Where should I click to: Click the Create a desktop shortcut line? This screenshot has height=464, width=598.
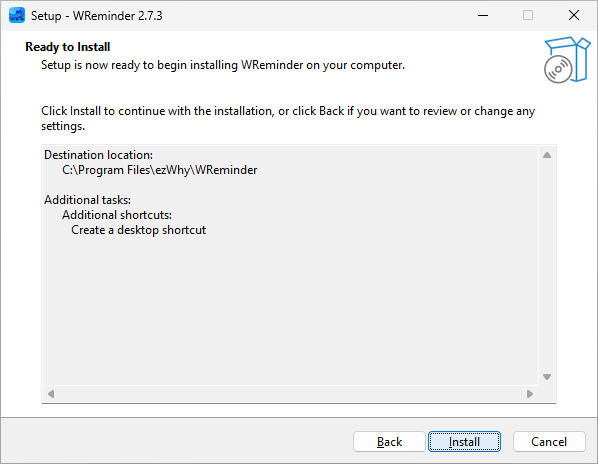pos(138,230)
